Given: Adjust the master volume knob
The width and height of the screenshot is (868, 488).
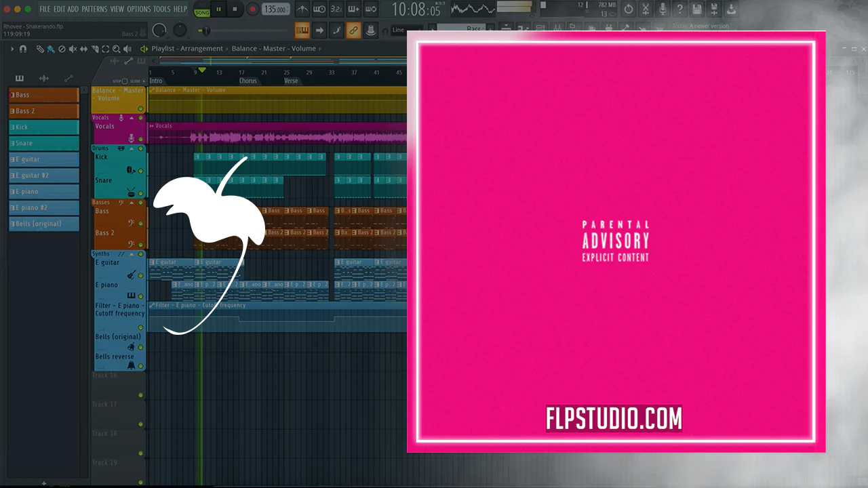Looking at the screenshot, I should [160, 30].
